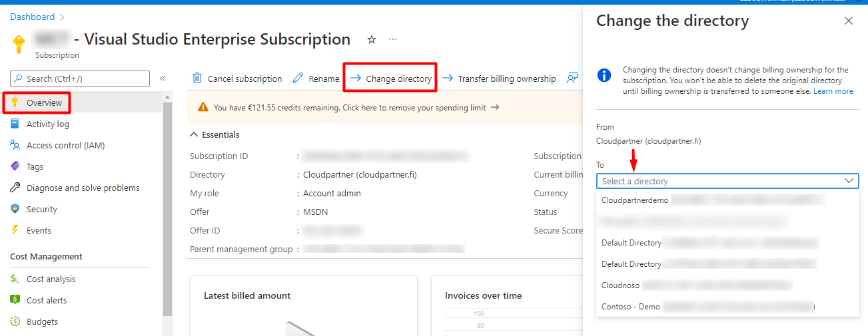
Task: Open the more options ellipsis menu
Action: pyautogui.click(x=393, y=40)
